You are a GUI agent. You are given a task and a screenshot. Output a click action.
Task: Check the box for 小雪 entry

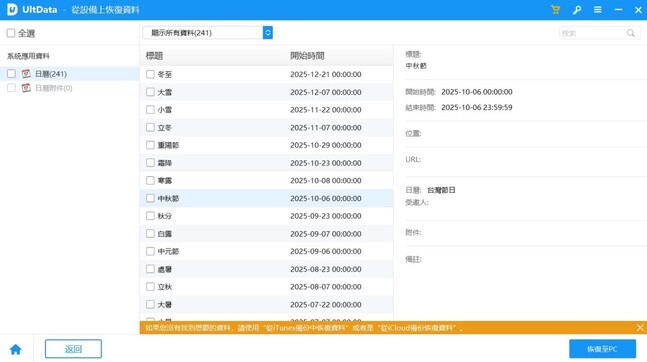pos(150,110)
